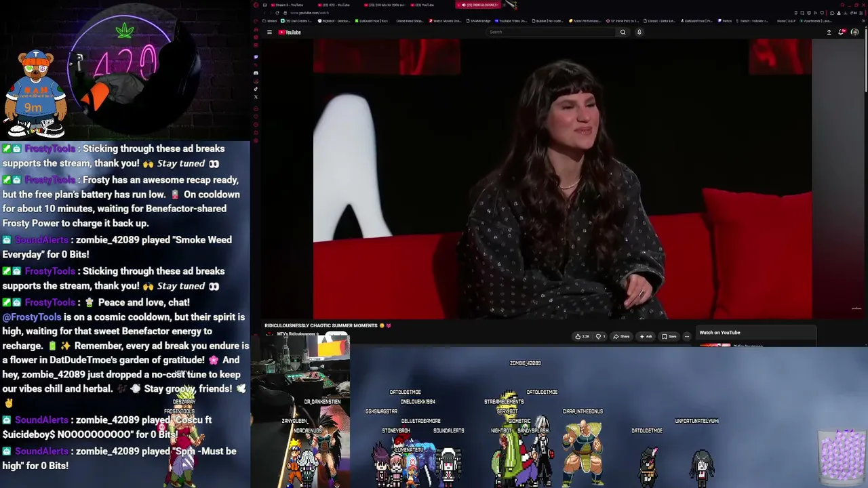Dislike the video with thumbs down
This screenshot has width=868, height=488.
(600, 336)
